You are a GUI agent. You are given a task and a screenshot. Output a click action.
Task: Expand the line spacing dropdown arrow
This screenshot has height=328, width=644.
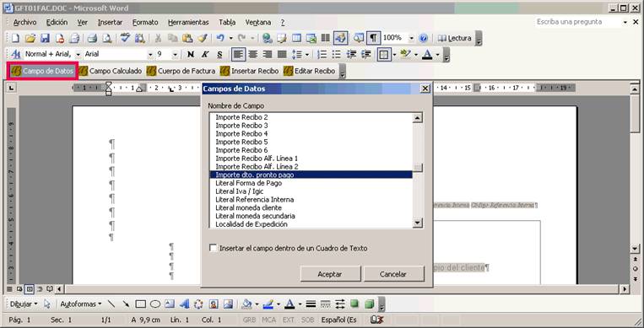[x=306, y=54]
